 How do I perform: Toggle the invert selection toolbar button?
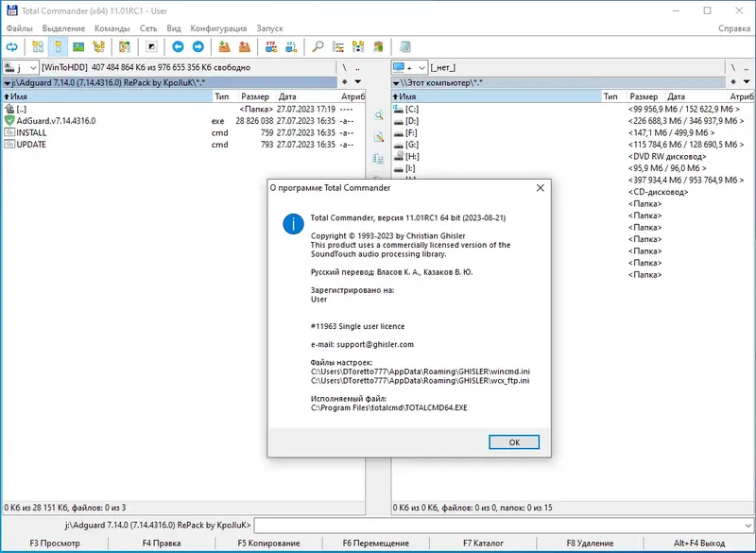tap(152, 46)
